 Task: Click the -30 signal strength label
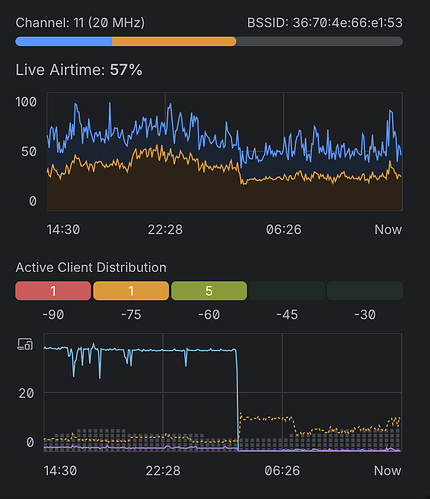(365, 315)
